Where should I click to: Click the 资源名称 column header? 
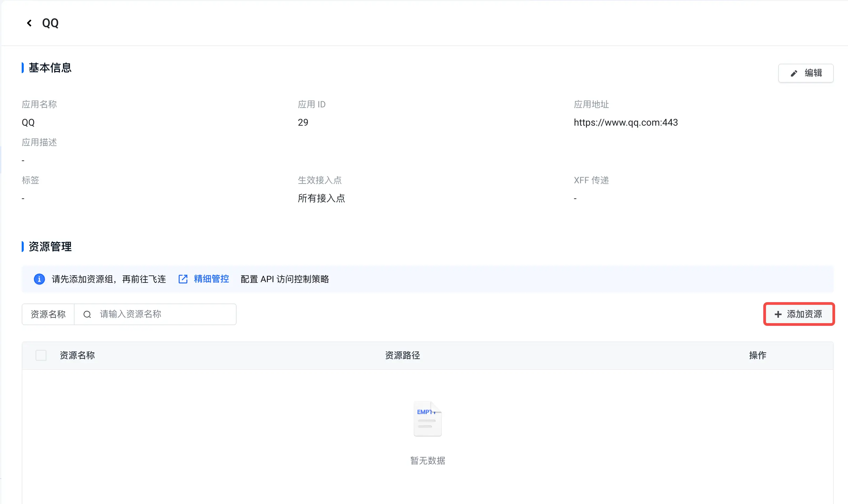click(x=77, y=355)
